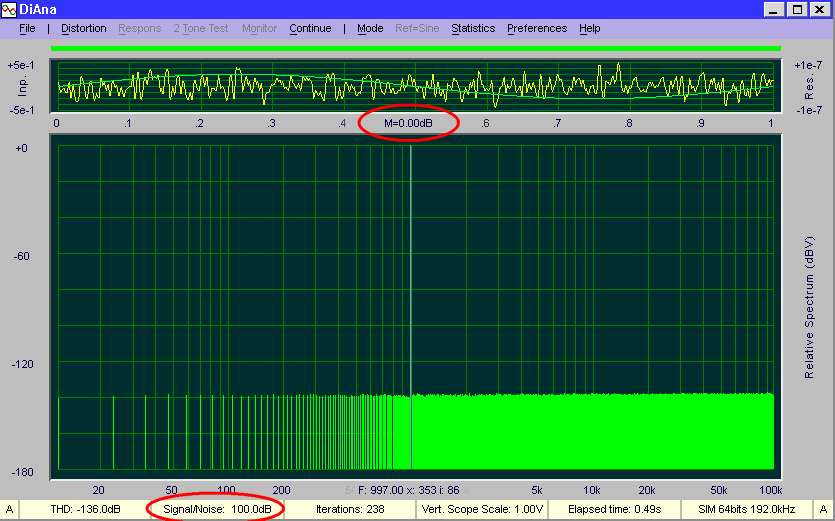The width and height of the screenshot is (835, 521).
Task: Open the Statistics menu
Action: coord(473,29)
